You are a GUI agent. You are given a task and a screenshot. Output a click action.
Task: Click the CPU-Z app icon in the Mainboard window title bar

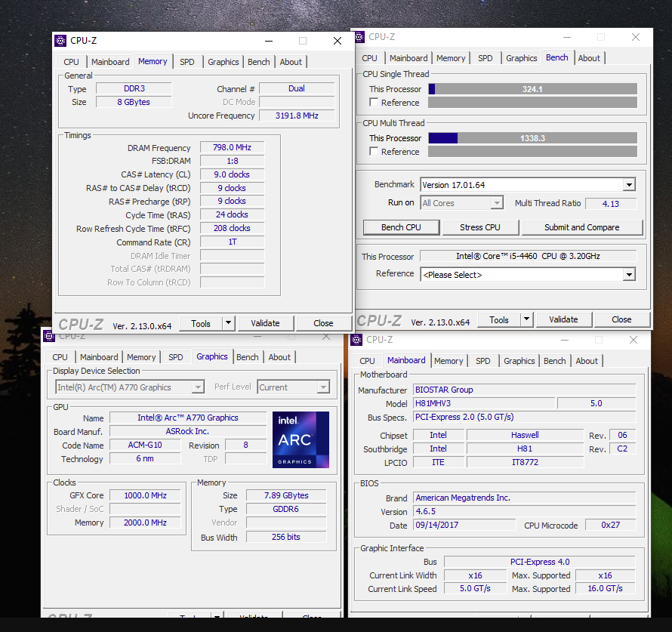coord(356,340)
